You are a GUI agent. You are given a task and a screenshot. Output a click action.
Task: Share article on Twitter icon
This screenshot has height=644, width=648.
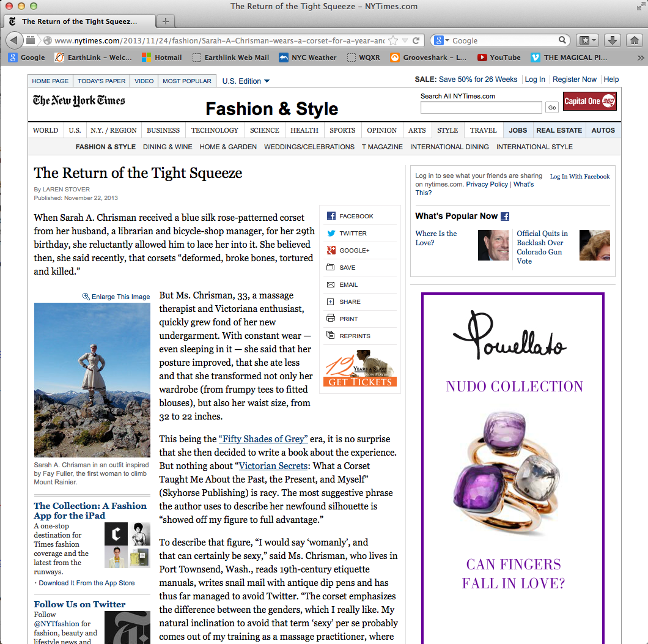pos(331,233)
